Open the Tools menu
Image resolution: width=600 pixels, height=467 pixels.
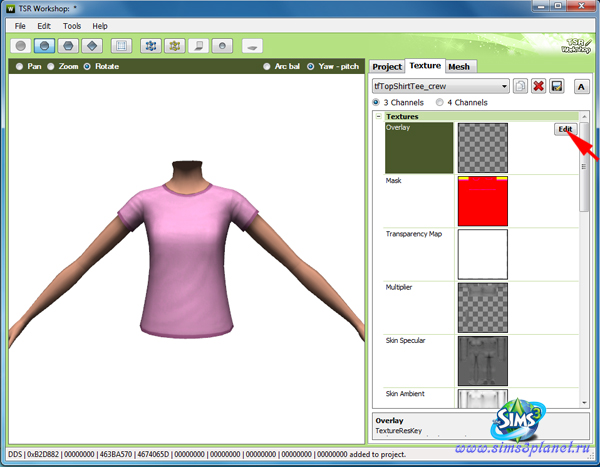(72, 26)
